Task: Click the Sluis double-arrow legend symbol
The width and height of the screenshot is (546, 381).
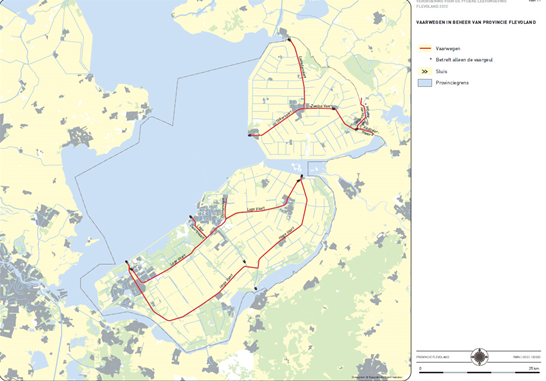Action: [x=425, y=71]
